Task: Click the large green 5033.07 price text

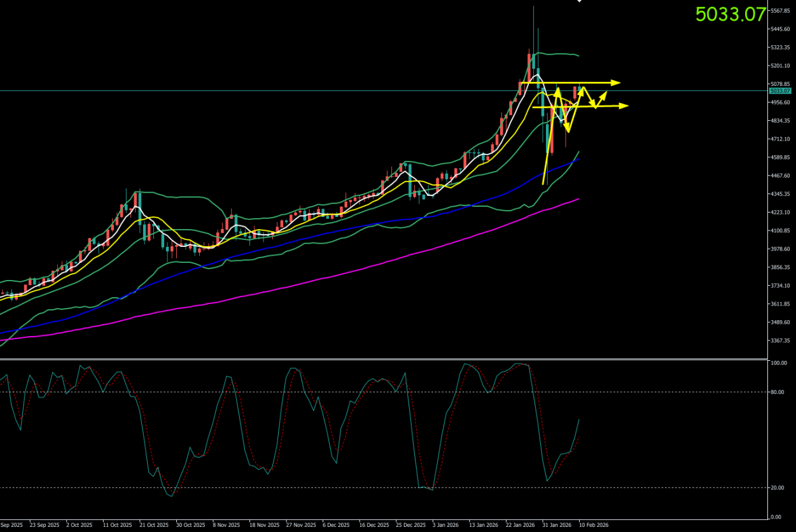Action: 730,15
